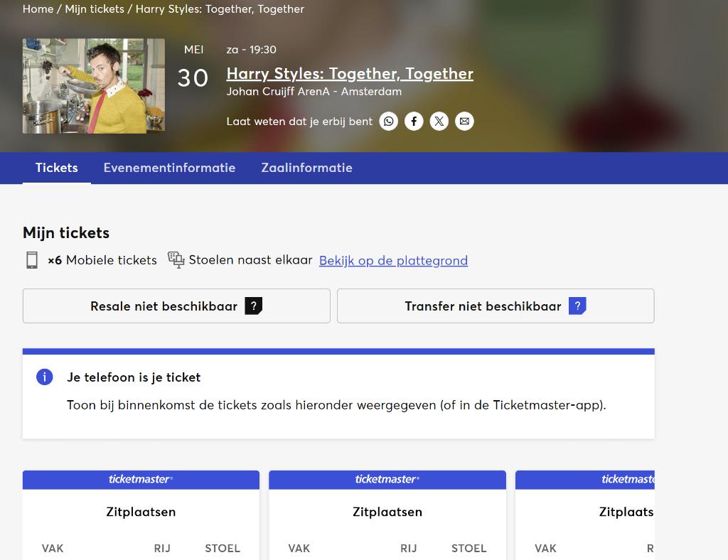
Task: Select the first ticketmaster Zitplaatsen ticket card
Action: tap(141, 515)
